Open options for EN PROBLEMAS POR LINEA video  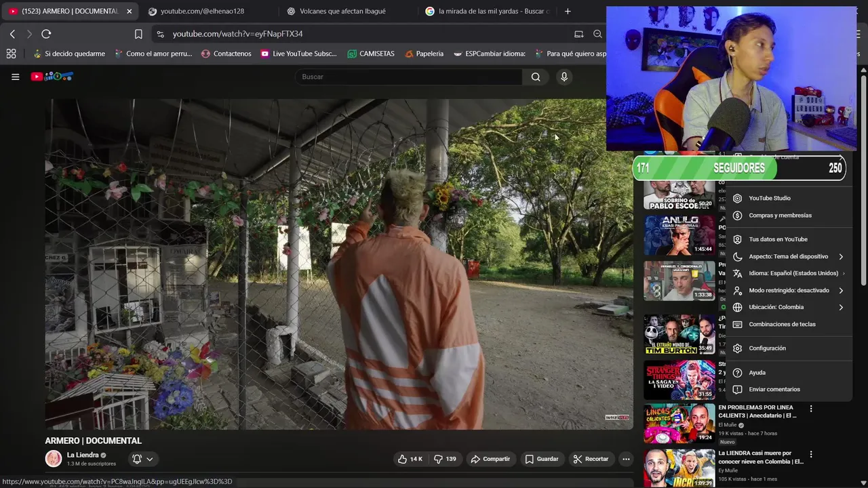[811, 409]
